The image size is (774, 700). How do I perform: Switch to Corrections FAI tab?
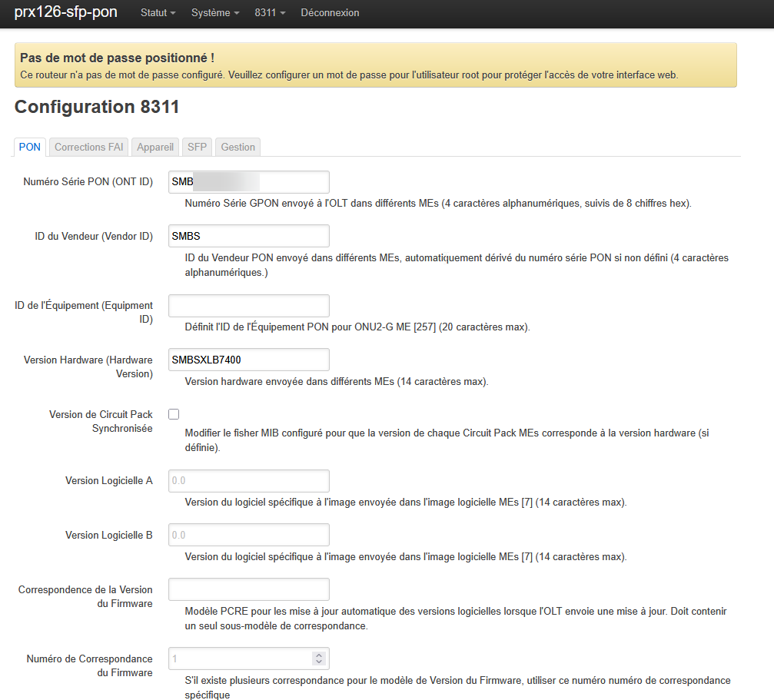[88, 147]
